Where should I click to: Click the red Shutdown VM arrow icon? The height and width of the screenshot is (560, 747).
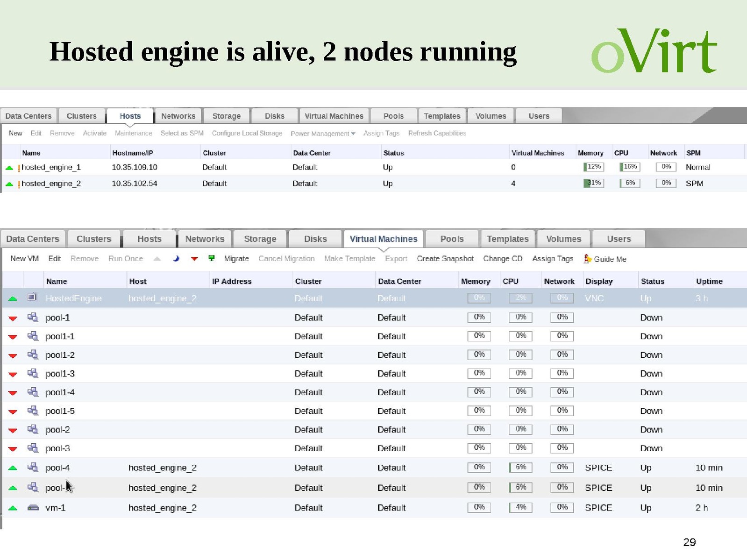pyautogui.click(x=194, y=258)
